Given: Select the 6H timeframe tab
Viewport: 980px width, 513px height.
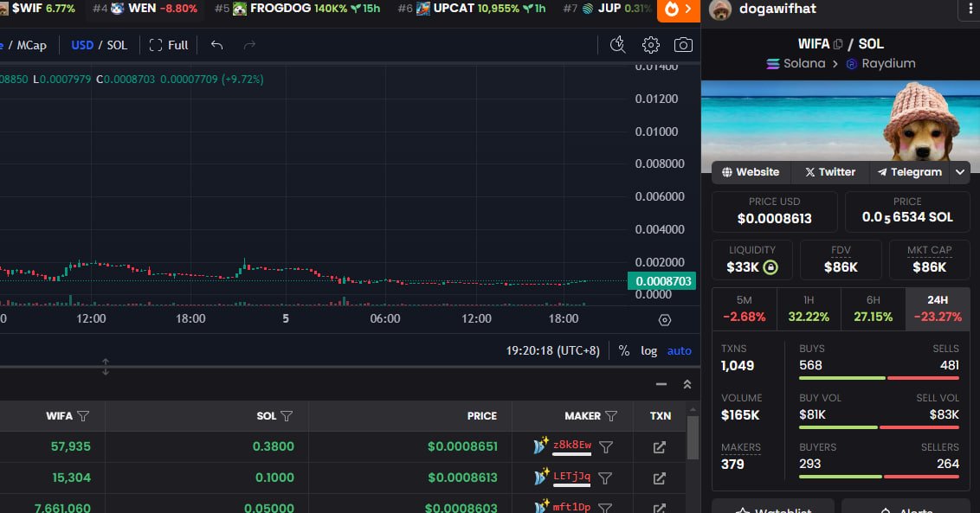Looking at the screenshot, I should pyautogui.click(x=874, y=309).
